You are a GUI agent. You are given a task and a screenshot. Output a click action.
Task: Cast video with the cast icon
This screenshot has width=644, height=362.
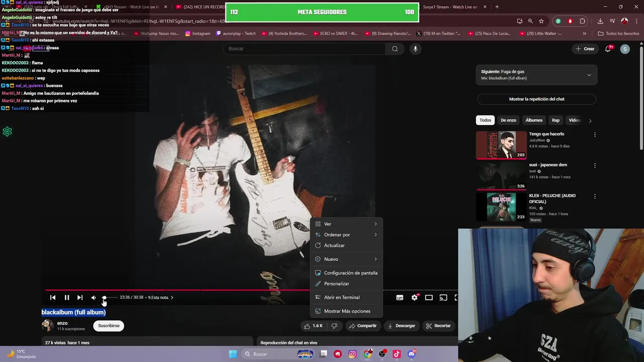click(443, 298)
